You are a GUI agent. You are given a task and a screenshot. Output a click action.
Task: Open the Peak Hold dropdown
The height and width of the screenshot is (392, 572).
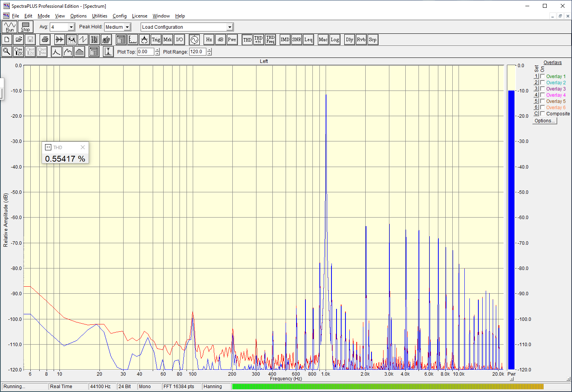coord(127,27)
